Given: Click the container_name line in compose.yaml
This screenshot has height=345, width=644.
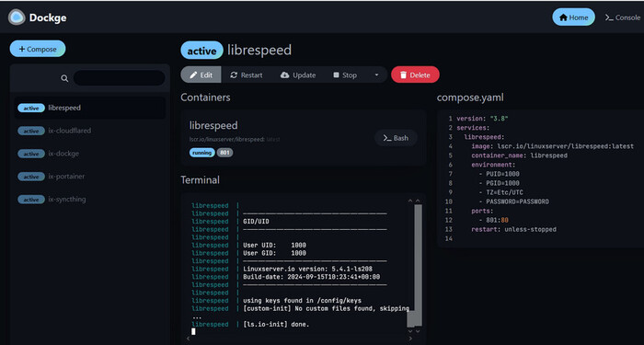Looking at the screenshot, I should 520,155.
